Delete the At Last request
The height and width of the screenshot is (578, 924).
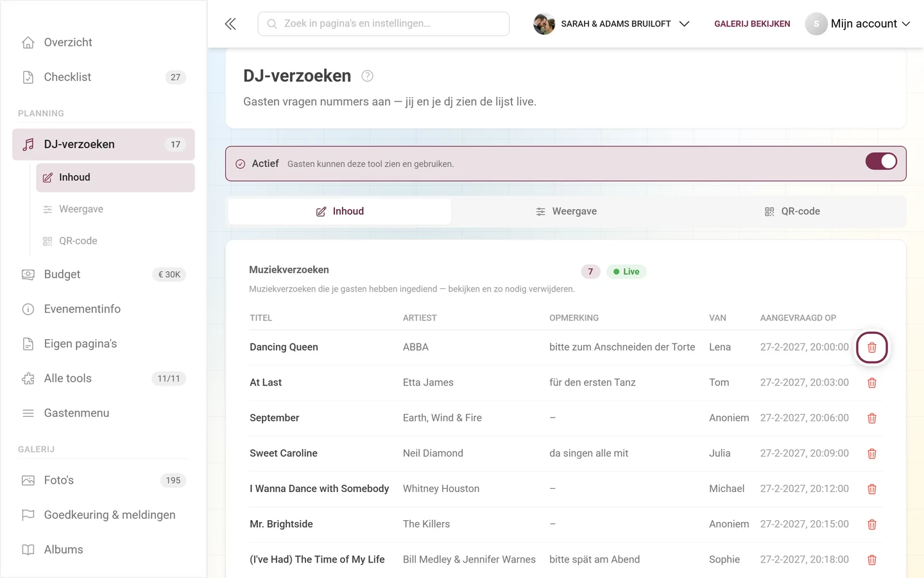pyautogui.click(x=871, y=383)
